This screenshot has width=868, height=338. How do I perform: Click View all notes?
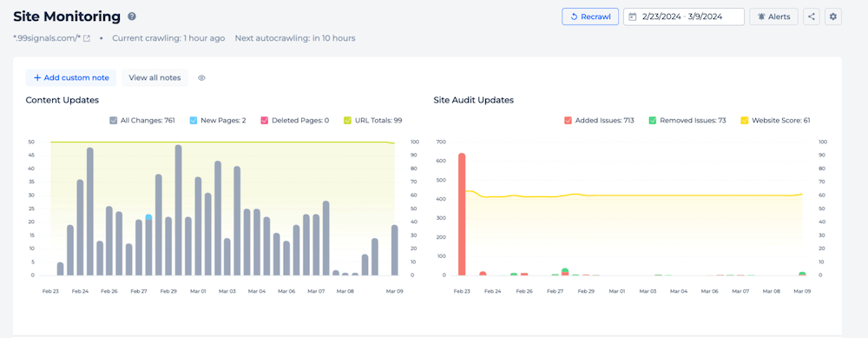[x=155, y=77]
